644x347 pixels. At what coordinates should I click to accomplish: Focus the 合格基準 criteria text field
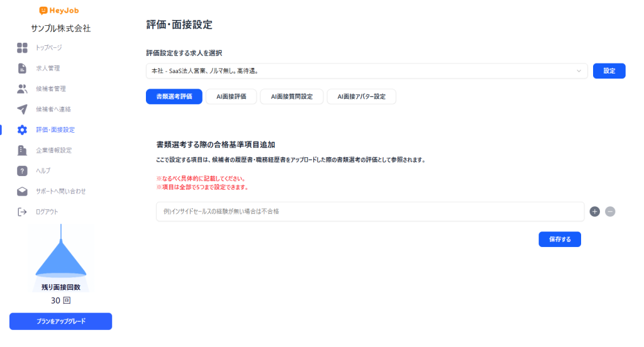click(x=370, y=212)
